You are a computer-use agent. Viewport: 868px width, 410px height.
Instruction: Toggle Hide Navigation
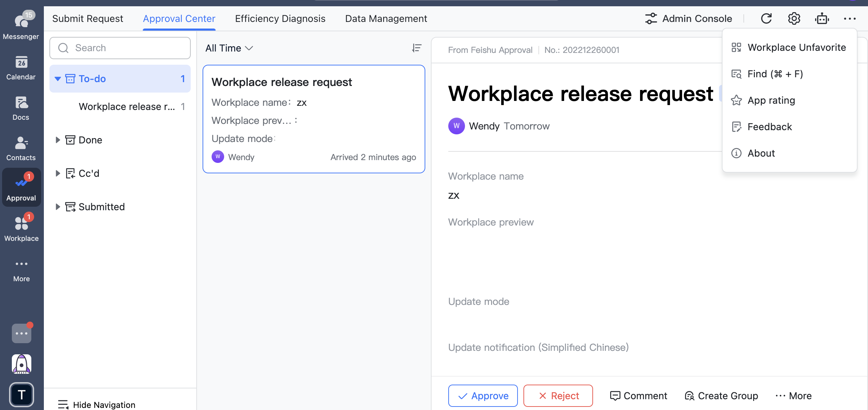(x=97, y=404)
